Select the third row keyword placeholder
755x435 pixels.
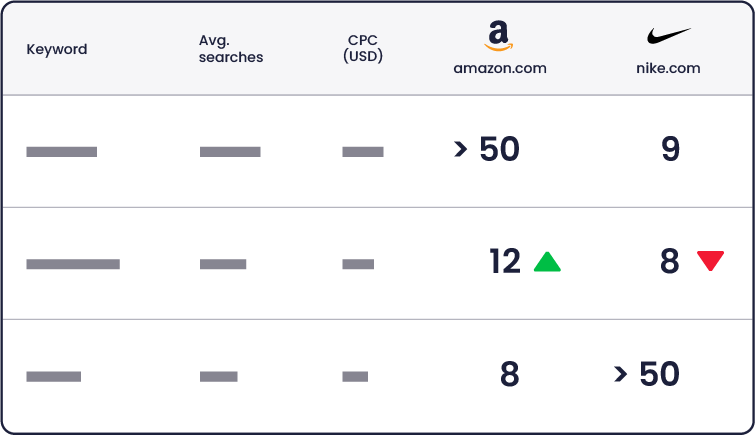coord(53,376)
